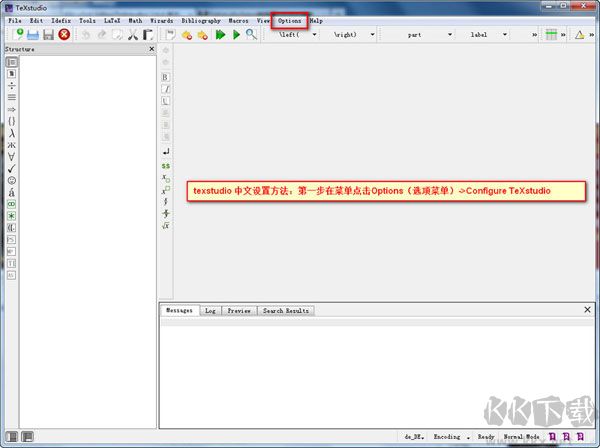Open the \right) dropdown arrow
The width and height of the screenshot is (600, 448).
click(x=372, y=34)
